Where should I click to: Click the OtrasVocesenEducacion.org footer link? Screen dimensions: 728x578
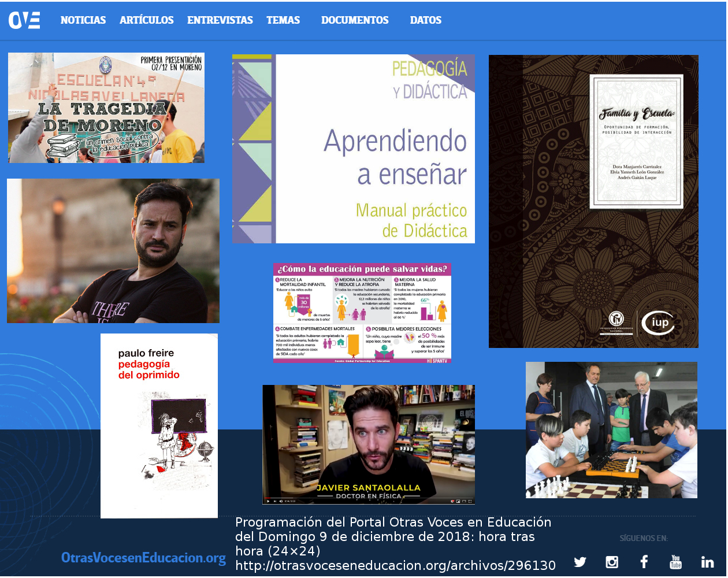pyautogui.click(x=143, y=558)
